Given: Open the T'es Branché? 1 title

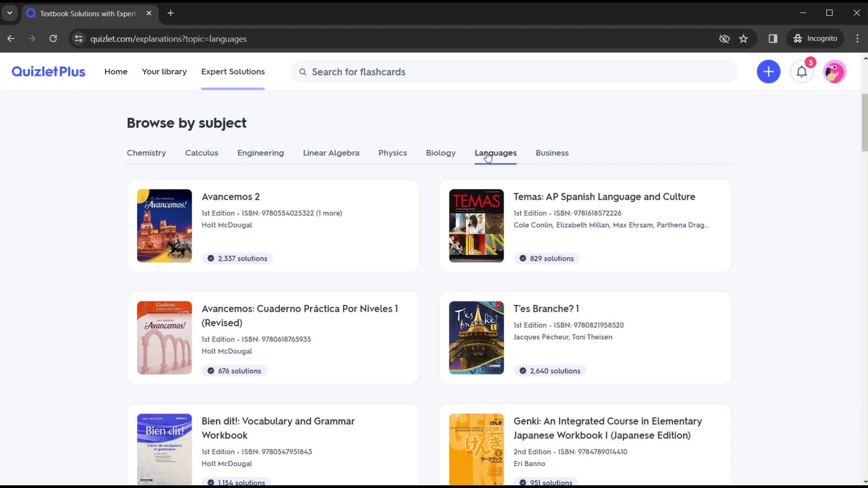Looking at the screenshot, I should click(x=546, y=309).
